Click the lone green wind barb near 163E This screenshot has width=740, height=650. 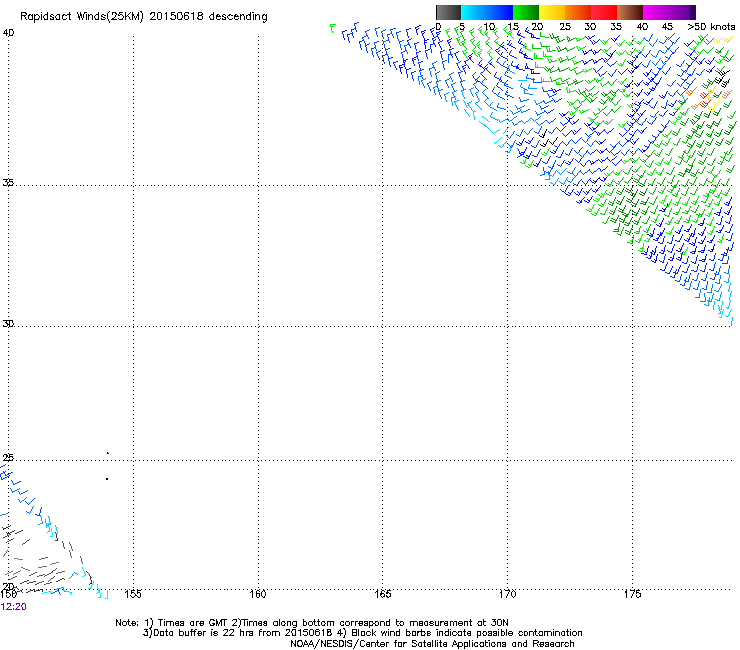[333, 28]
